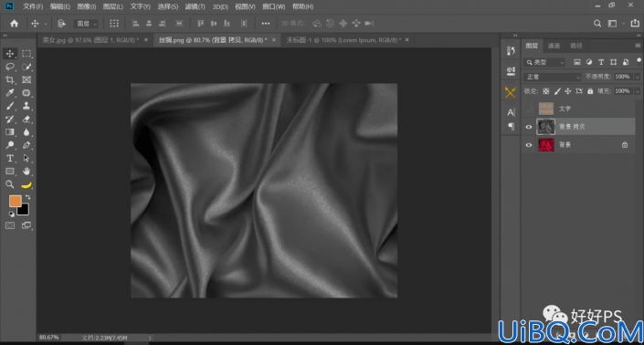This screenshot has width=644, height=345.
Task: Select the Rectangle shape tool
Action: tap(10, 172)
